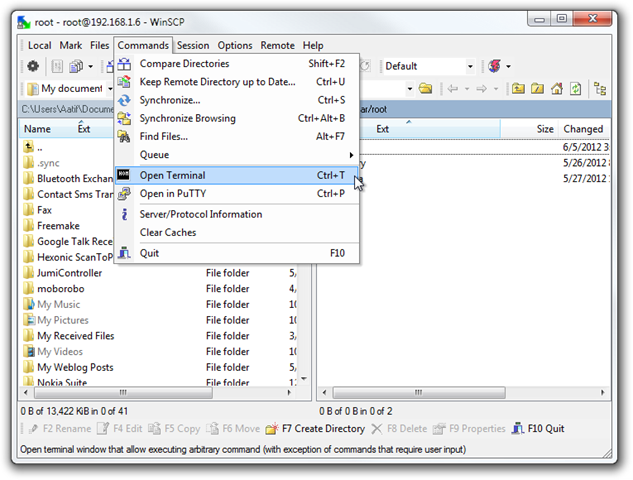This screenshot has height=480, width=633.
Task: Open the Default transfer settings dropdown
Action: pyautogui.click(x=470, y=66)
